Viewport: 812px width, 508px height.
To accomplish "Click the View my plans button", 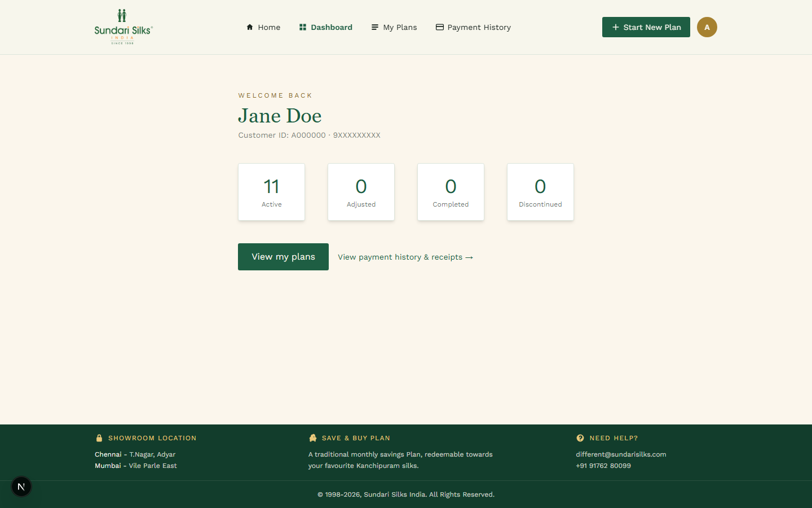I will [283, 257].
